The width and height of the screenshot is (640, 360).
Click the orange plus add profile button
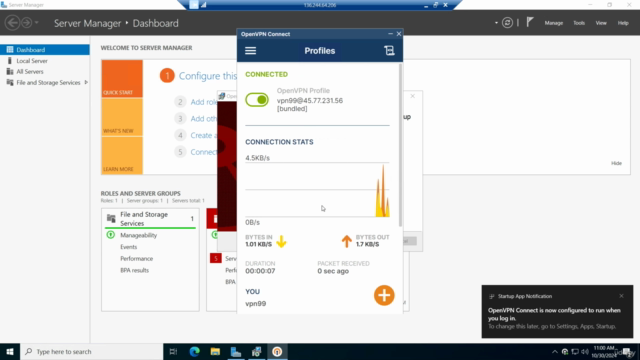(384, 295)
